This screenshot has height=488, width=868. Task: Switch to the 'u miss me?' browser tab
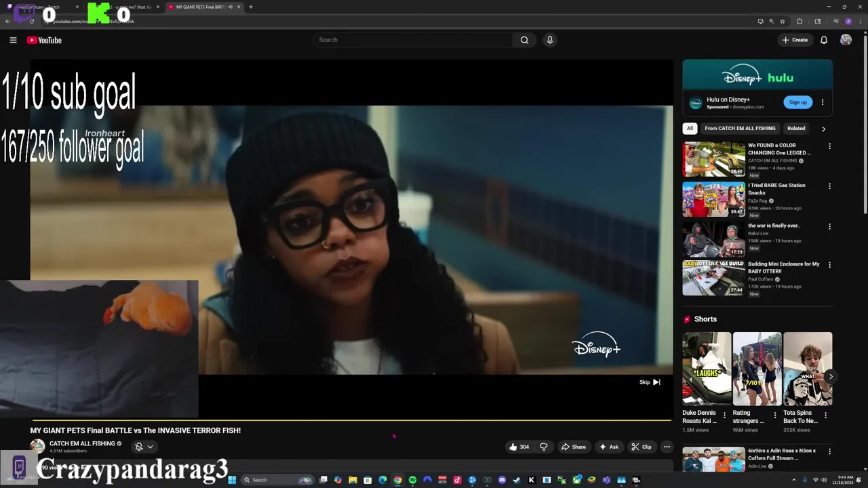tap(124, 7)
